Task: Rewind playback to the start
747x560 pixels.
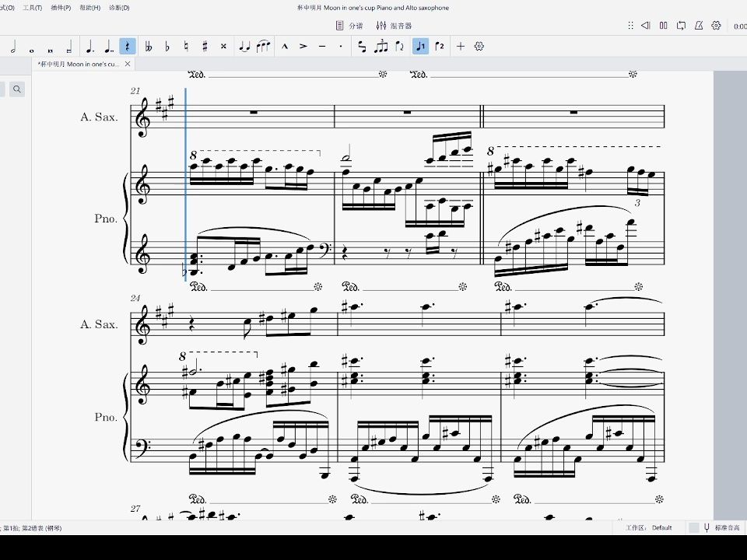Action: 646,26
